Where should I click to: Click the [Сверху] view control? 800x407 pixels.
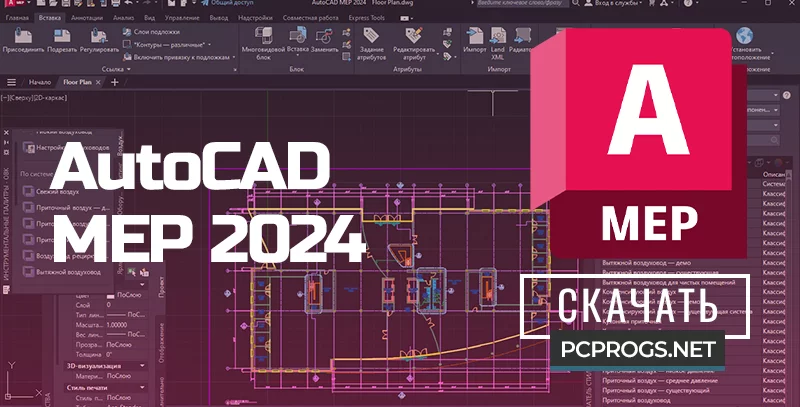tap(20, 97)
